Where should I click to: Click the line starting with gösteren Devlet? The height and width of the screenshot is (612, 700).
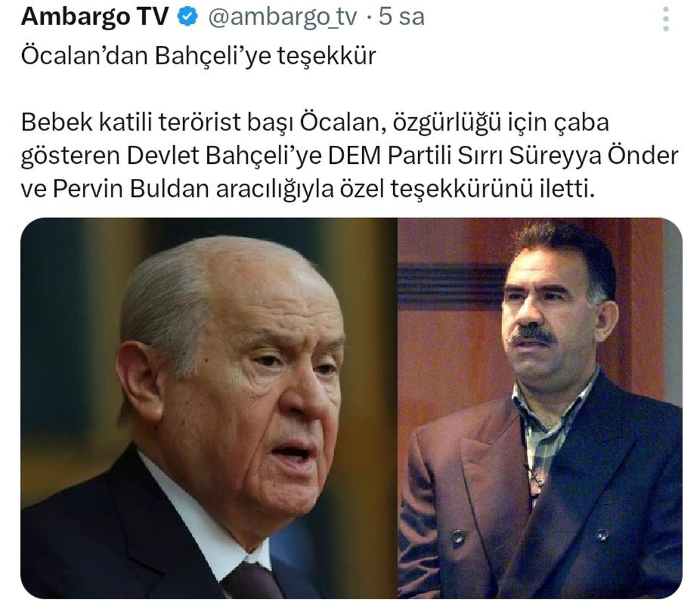(x=350, y=156)
